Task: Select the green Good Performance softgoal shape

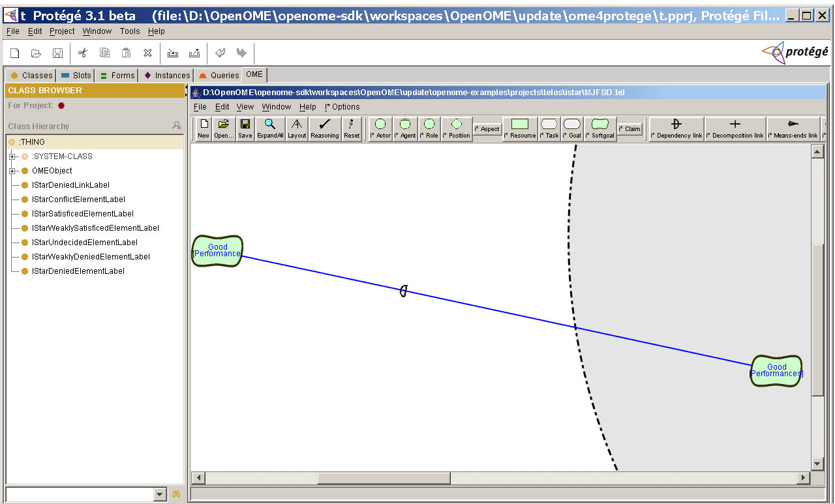Action: point(217,250)
